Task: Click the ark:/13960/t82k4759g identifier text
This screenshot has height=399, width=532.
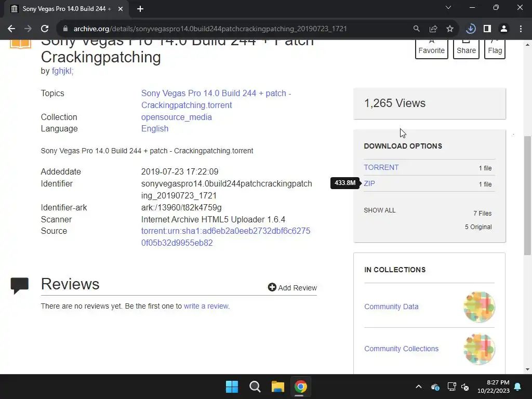Action: pos(181,207)
